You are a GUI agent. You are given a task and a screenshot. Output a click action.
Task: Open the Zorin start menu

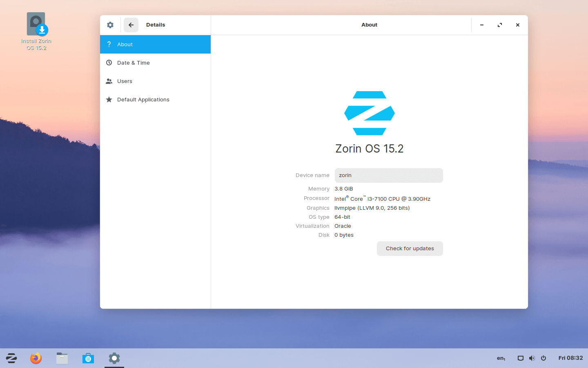pyautogui.click(x=11, y=358)
